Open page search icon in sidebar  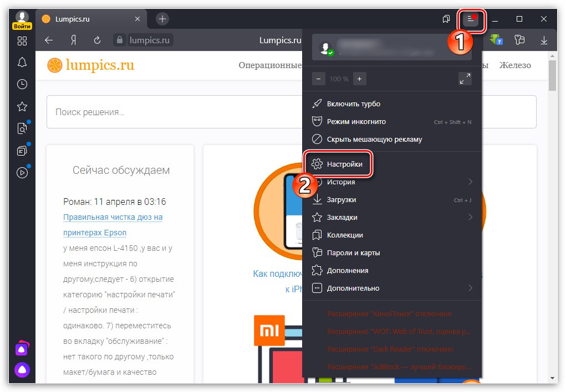[x=22, y=128]
